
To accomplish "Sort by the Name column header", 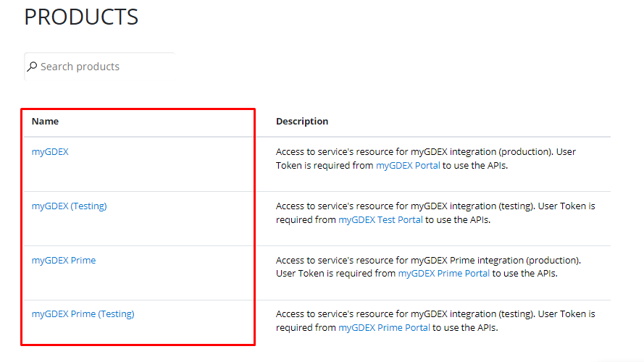I will pos(45,122).
